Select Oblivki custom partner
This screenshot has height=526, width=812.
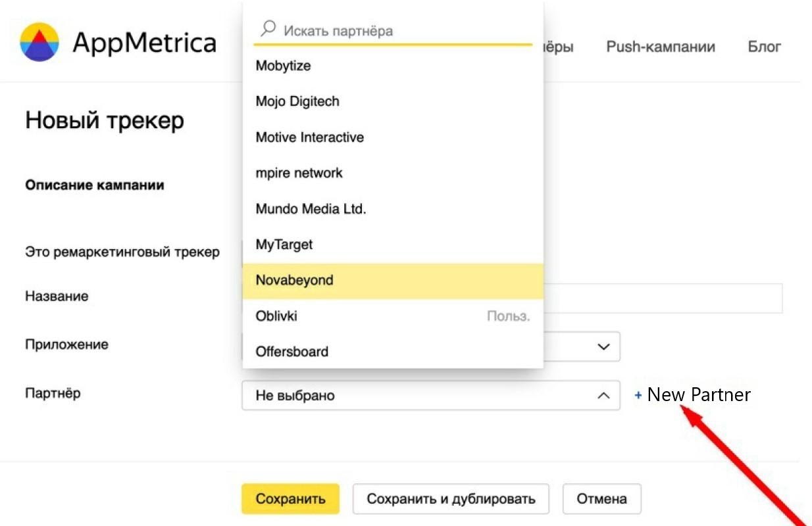[x=393, y=316]
